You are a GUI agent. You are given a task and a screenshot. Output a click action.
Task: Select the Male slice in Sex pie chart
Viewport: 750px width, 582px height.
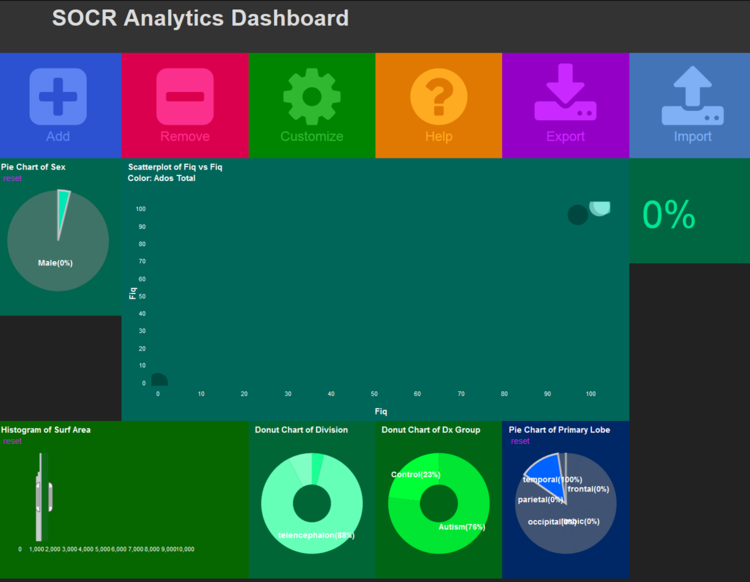click(x=55, y=263)
